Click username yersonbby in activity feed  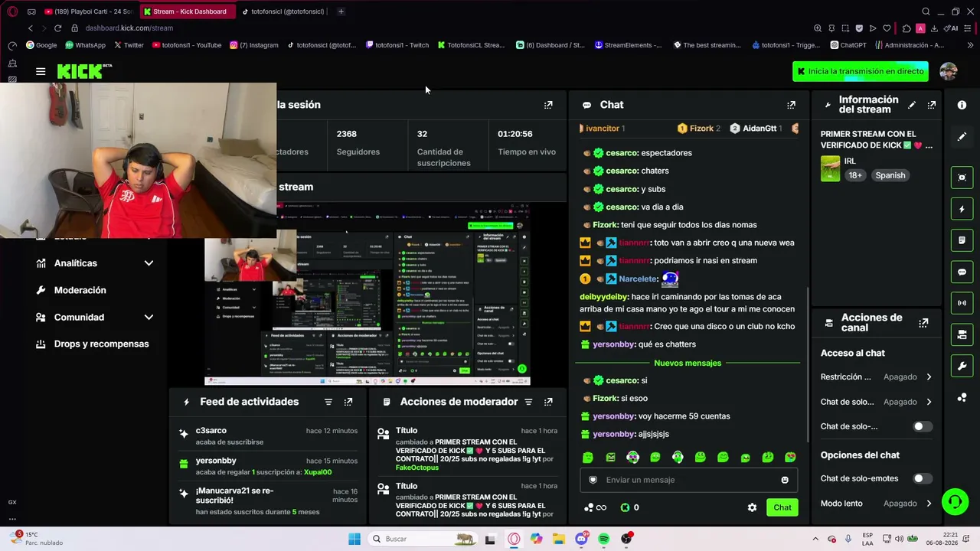[216, 461]
